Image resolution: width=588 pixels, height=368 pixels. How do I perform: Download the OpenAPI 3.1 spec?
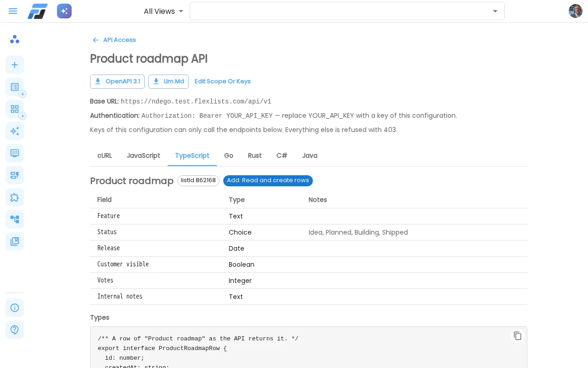pos(117,81)
